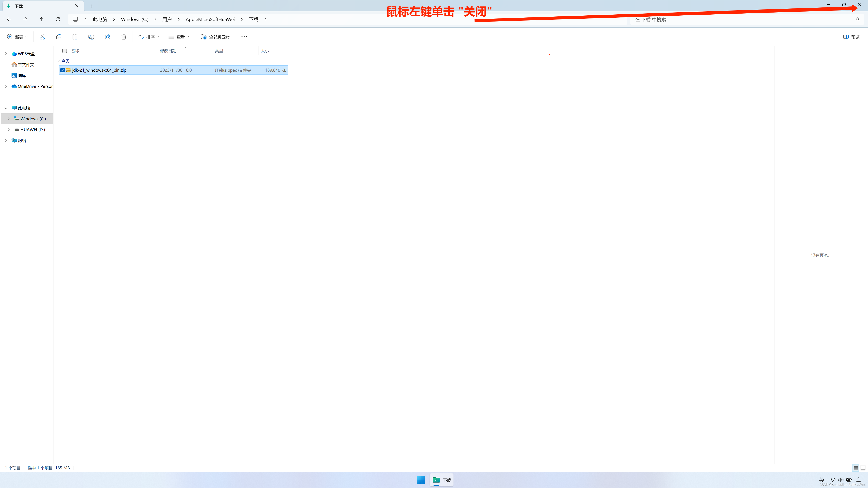The image size is (868, 488).
Task: Click the Share icon in toolbar
Action: 107,37
